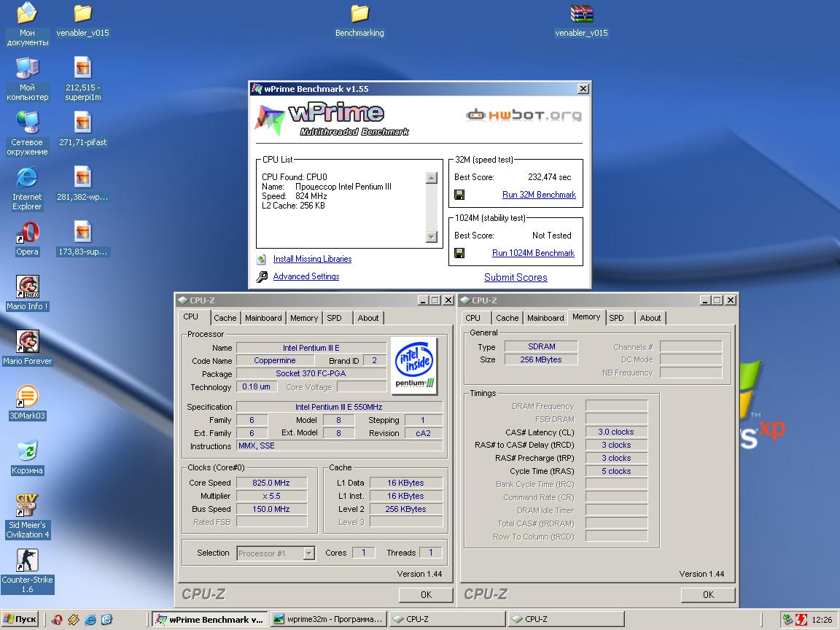Viewport: 840px width, 630px height.
Task: Click the Intel Pentium III E name field
Action: click(x=311, y=348)
